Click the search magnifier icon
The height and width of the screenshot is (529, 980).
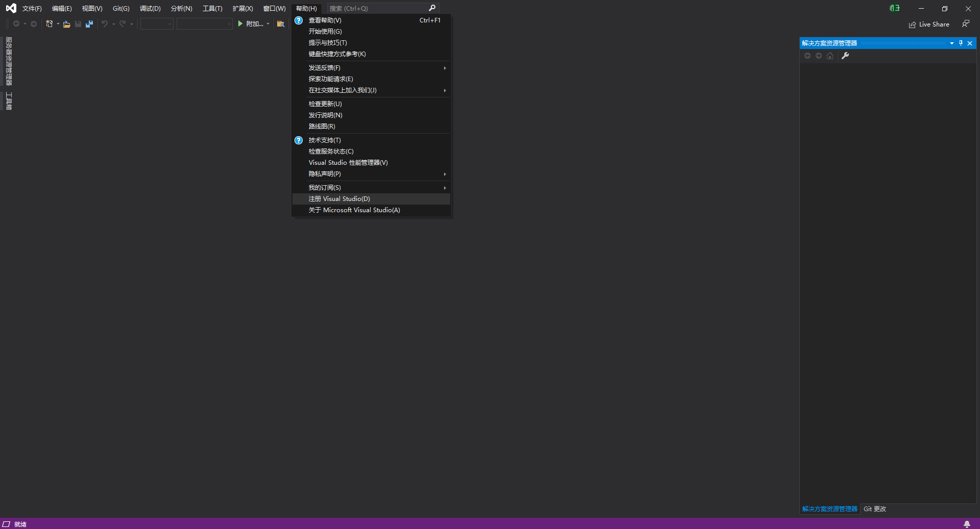coord(432,8)
